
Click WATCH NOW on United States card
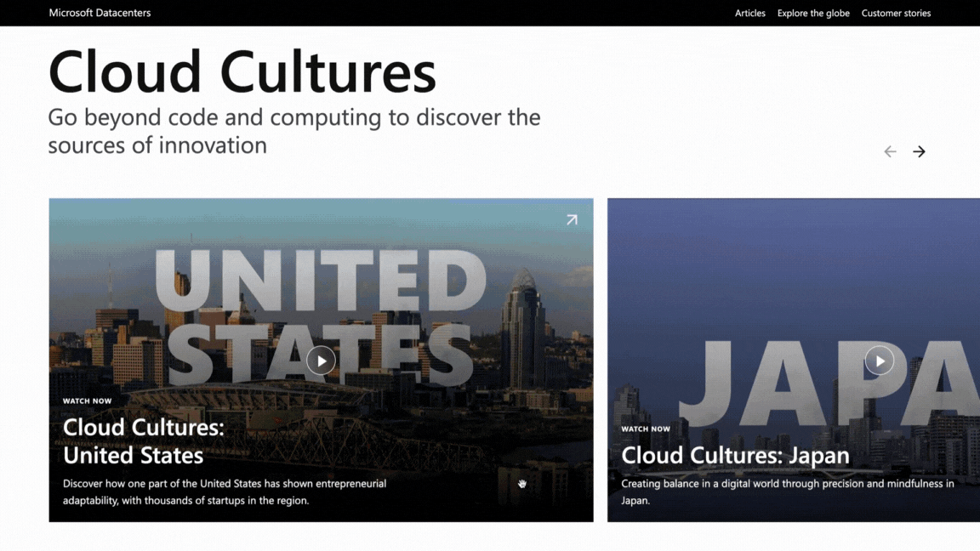click(x=87, y=401)
